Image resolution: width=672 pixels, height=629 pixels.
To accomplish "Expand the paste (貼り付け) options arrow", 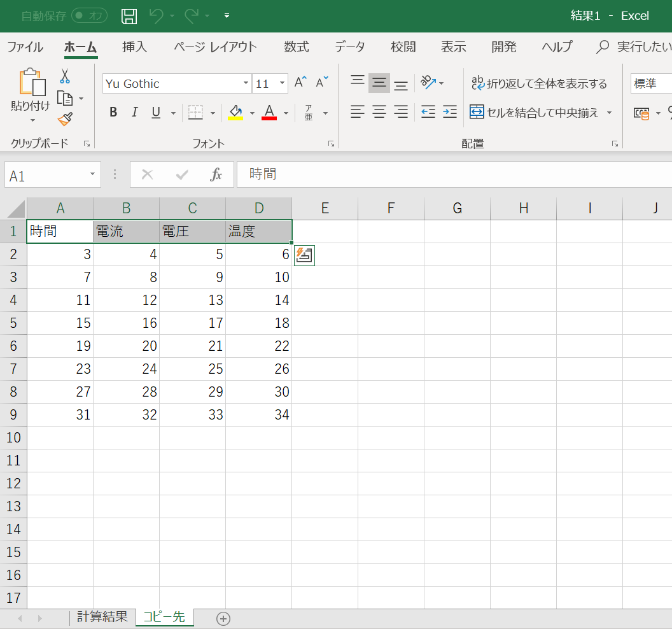I will [x=32, y=120].
